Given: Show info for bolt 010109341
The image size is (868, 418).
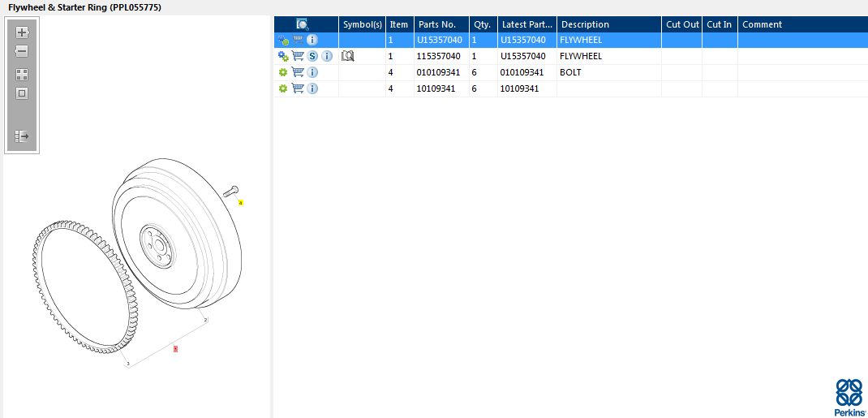Looking at the screenshot, I should (x=312, y=72).
